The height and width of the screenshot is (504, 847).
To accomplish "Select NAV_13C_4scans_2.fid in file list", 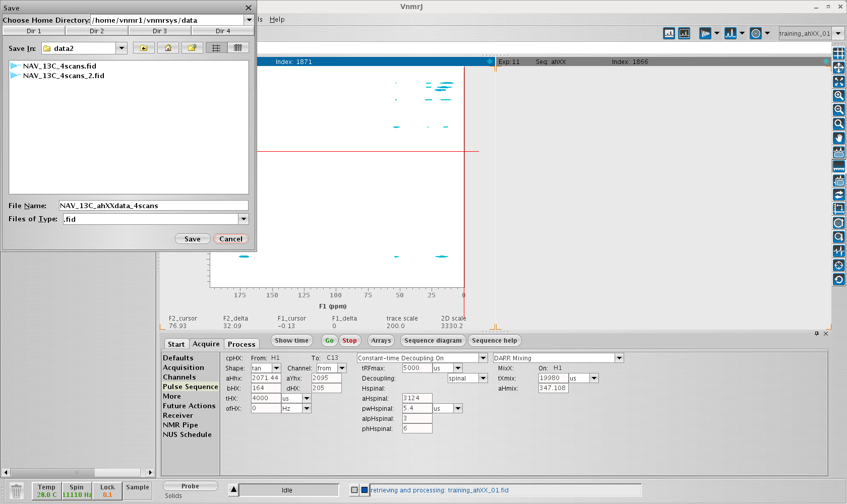I will (64, 76).
